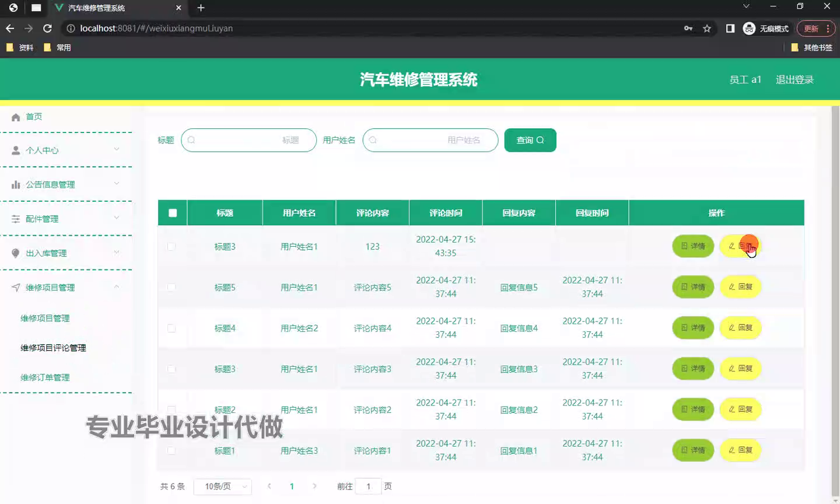Go back using browser back arrow
Screen dimensions: 840x504
(10, 28)
